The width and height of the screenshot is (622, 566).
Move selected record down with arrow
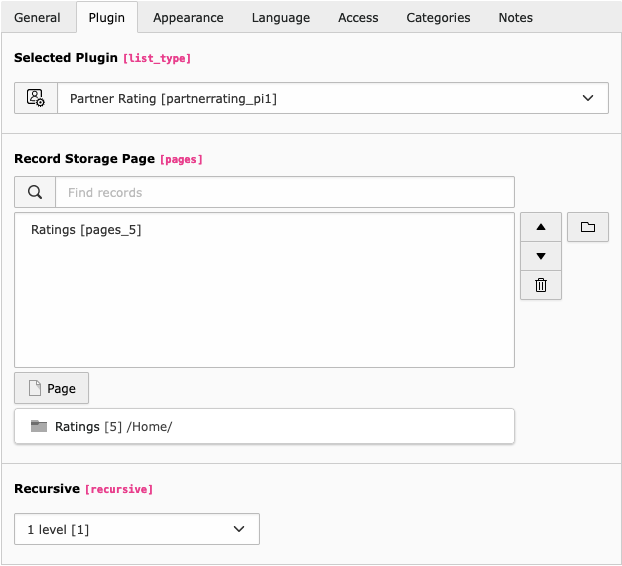point(541,256)
